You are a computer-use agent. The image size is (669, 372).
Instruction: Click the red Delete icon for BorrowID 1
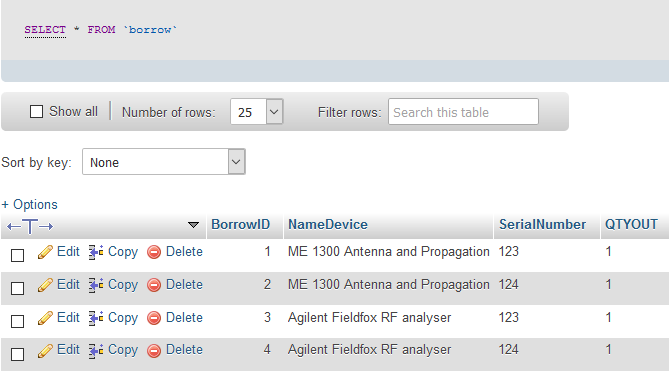154,252
